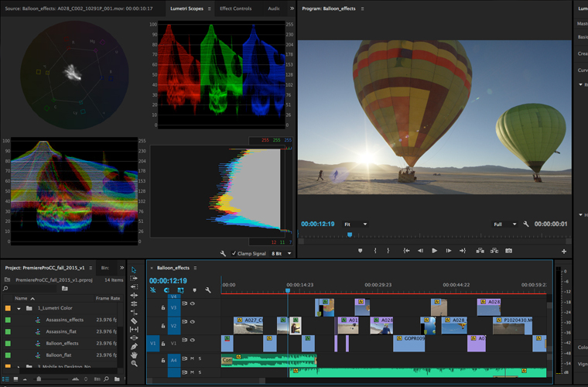Switch to Effect Controls tab
The width and height of the screenshot is (588, 387).
[235, 9]
